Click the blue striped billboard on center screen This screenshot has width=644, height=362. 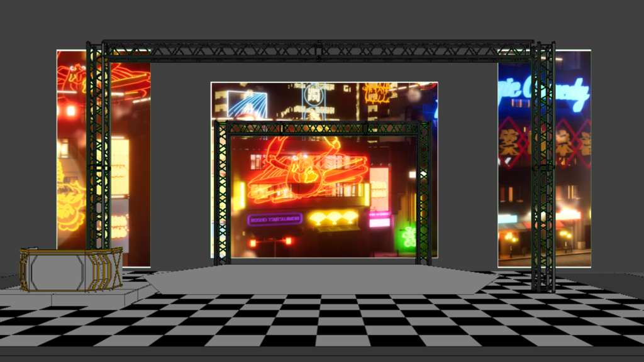pos(247,104)
